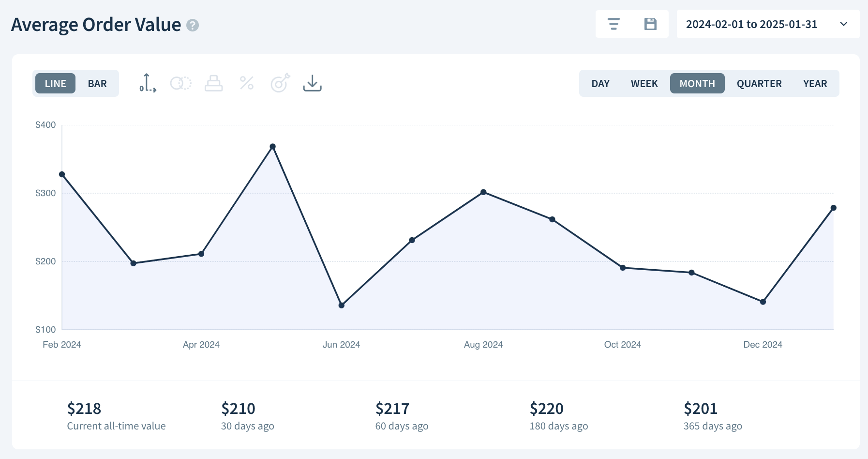Click the stacked layers chart icon
868x459 pixels.
click(x=213, y=83)
